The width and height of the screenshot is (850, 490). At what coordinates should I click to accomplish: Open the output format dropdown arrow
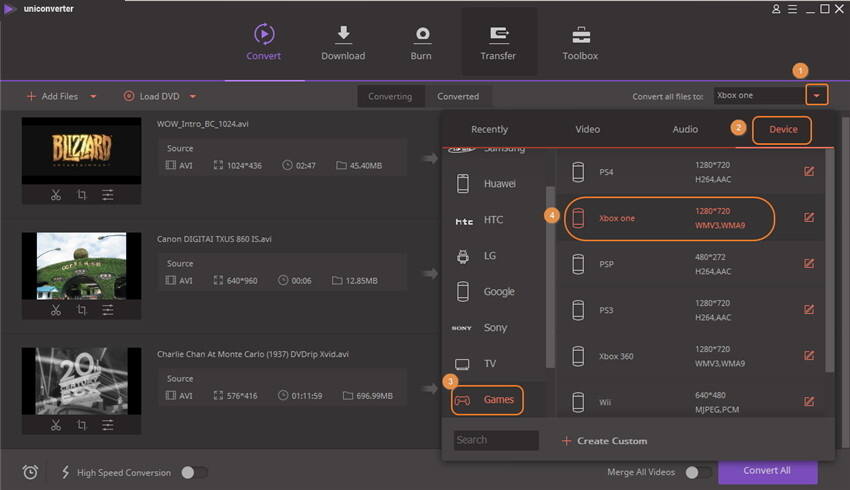click(x=816, y=96)
